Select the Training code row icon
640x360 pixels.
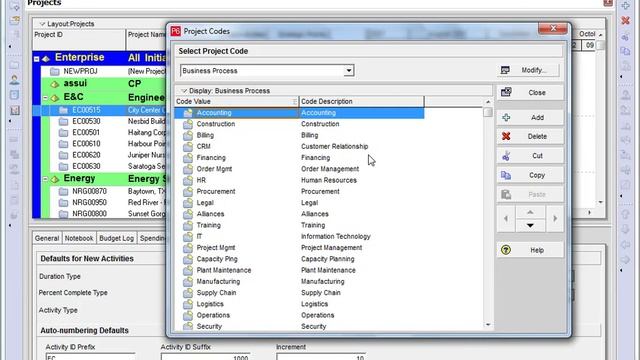[x=188, y=225]
